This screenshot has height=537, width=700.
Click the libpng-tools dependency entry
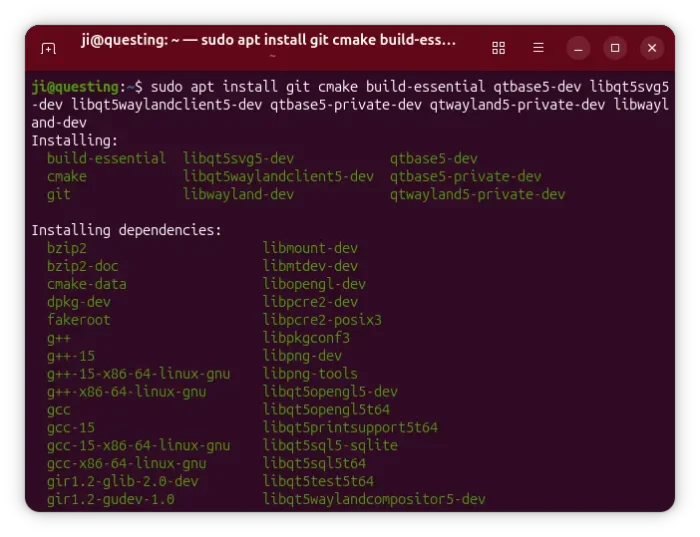tap(310, 374)
